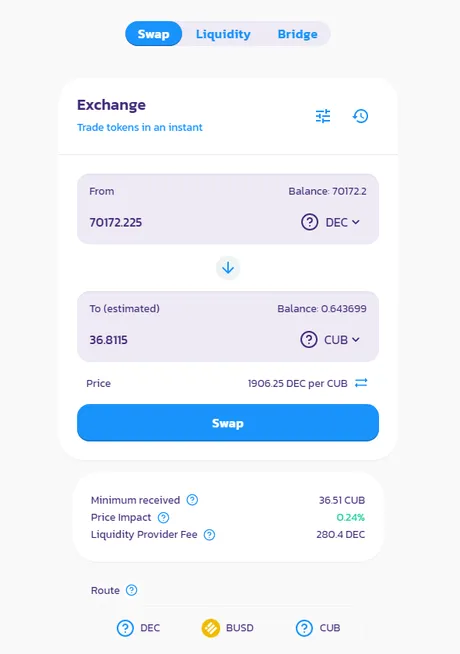
Task: Click Price Impact help icon
Action: coord(163,518)
